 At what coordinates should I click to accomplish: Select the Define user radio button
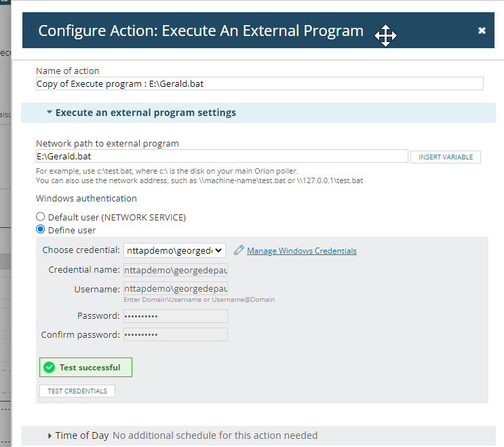[41, 230]
